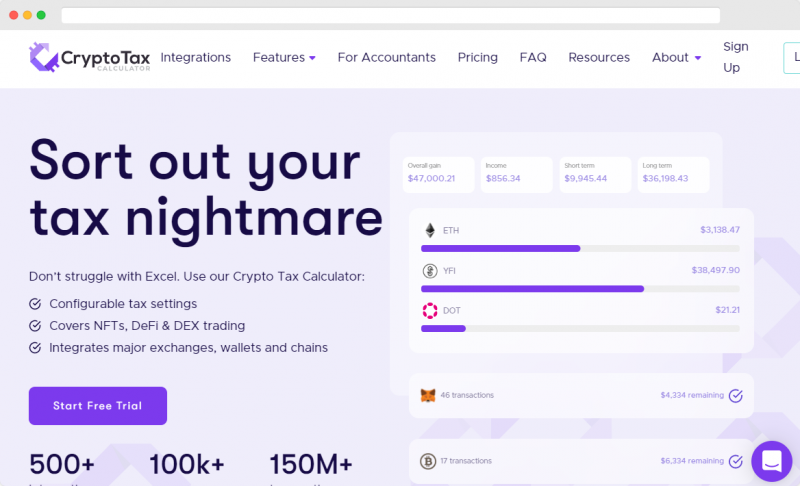Click the Covers NFTs, DeFi & DEX trading text
Image resolution: width=800 pixels, height=486 pixels.
(x=147, y=326)
